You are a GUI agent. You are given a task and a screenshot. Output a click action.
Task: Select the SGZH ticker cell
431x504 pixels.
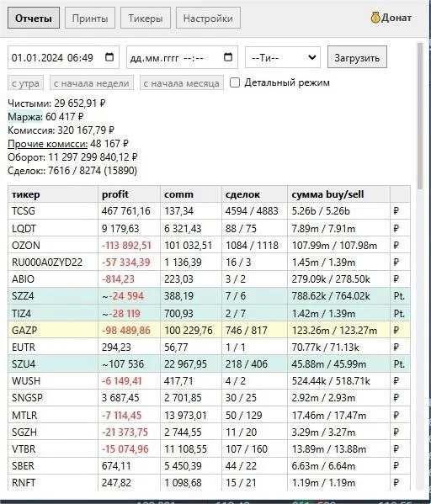pos(53,432)
